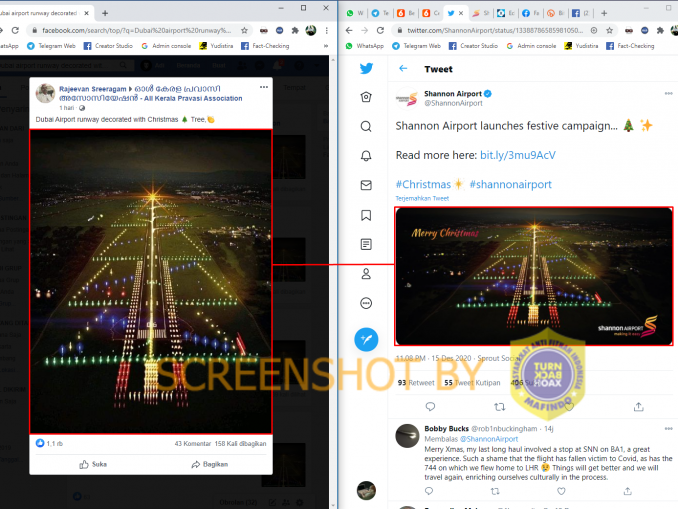The height and width of the screenshot is (509, 678).
Task: Compose a new tweet with the feather button
Action: (x=366, y=339)
